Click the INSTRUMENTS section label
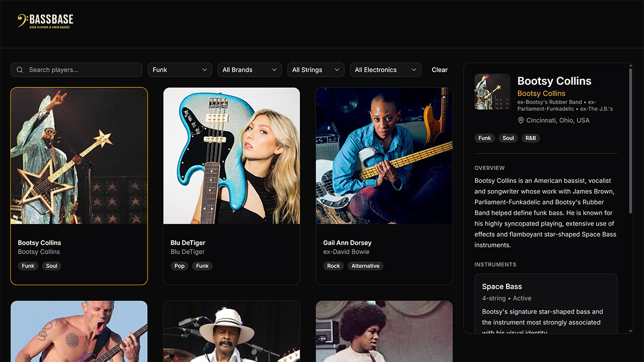Viewport: 644px width, 362px height. pyautogui.click(x=495, y=264)
